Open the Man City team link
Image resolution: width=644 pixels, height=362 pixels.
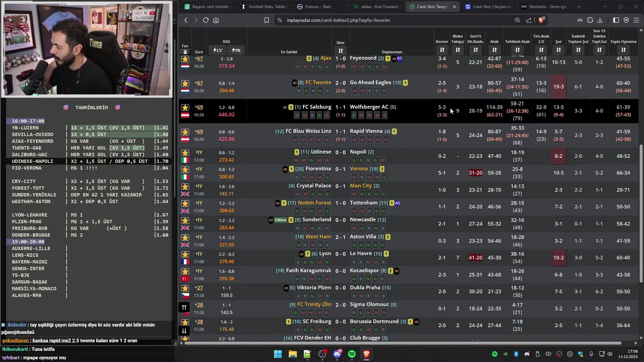[361, 186]
